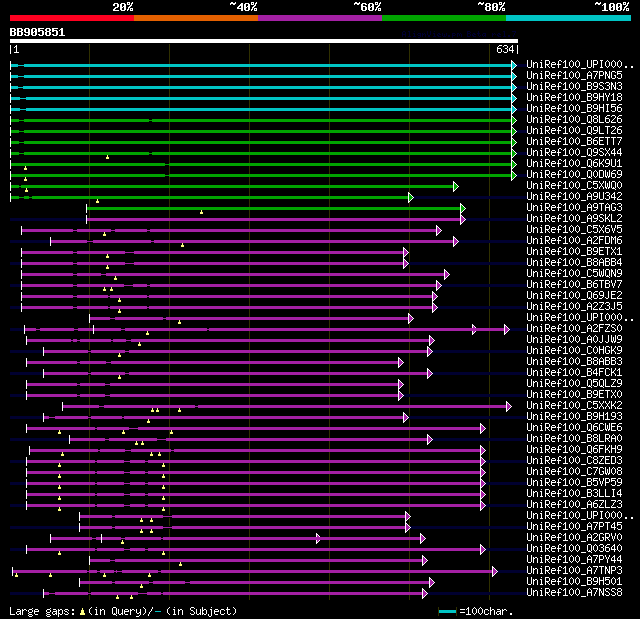The width and height of the screenshot is (640, 619).
Task: Open the UniRef100_Q0DW69 hit label
Action: point(574,175)
